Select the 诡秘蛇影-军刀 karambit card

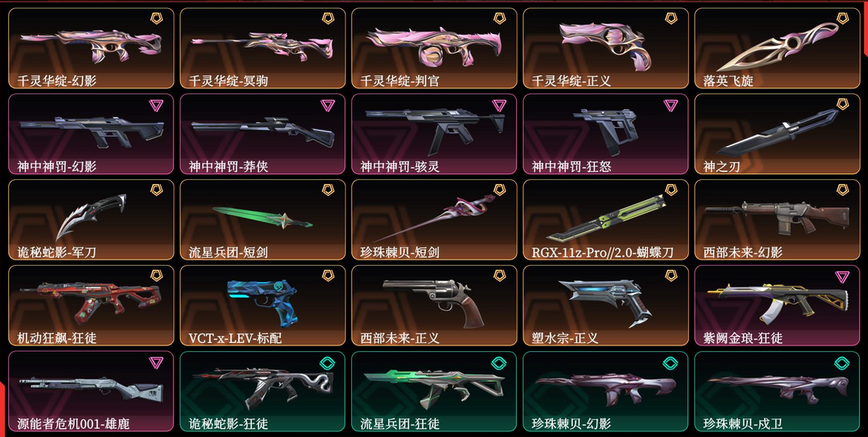point(91,219)
